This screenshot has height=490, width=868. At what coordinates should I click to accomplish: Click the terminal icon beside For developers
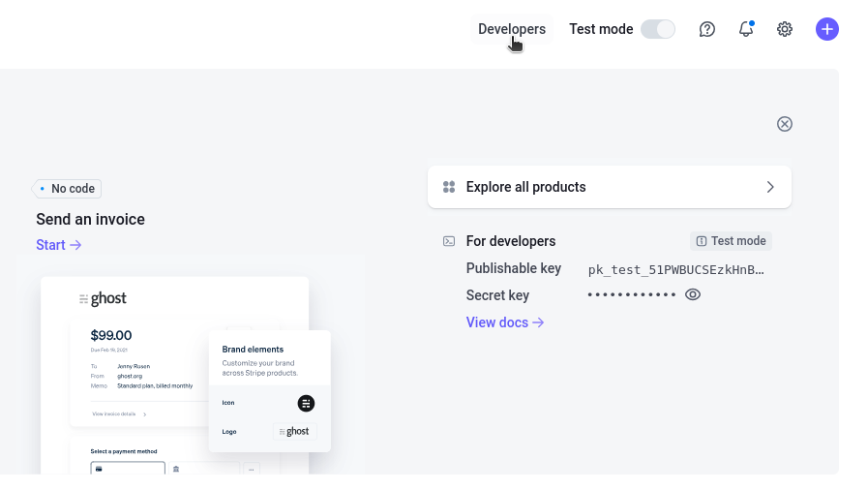coord(449,241)
